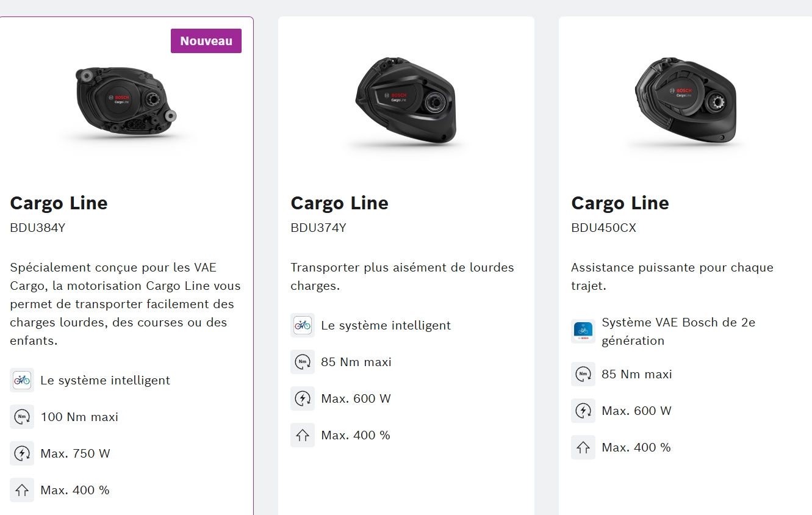Screen dimensions: 812x515
Task: Click the smart system icon under BDU384Y
Action: pyautogui.click(x=22, y=380)
